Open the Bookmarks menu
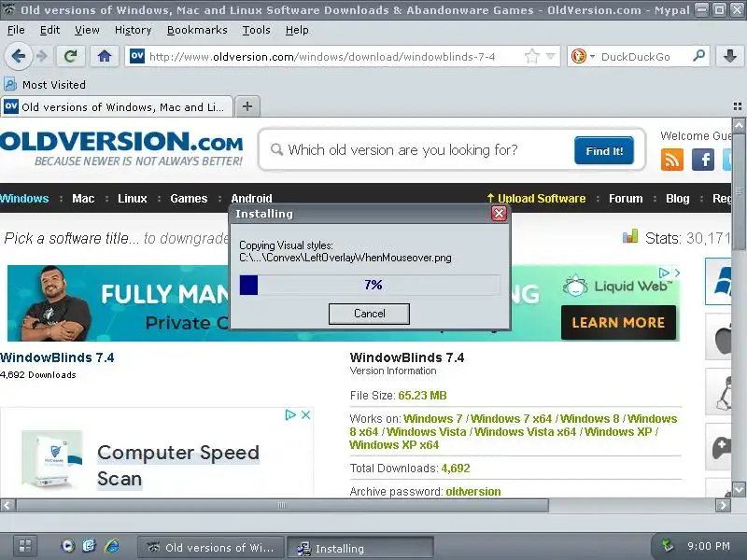Screen dimensions: 747x560 click(x=197, y=30)
